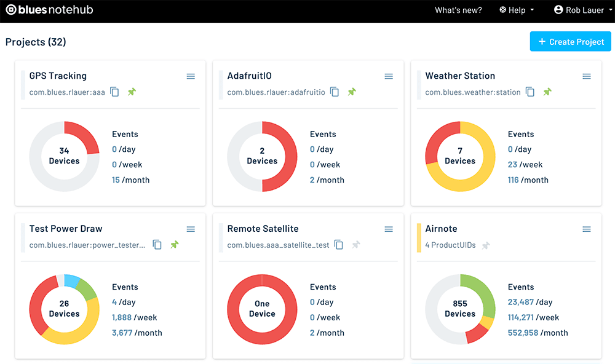Screen dimensions: 615x364
Task: Copy the power_tester ProductUID
Action: click(157, 245)
